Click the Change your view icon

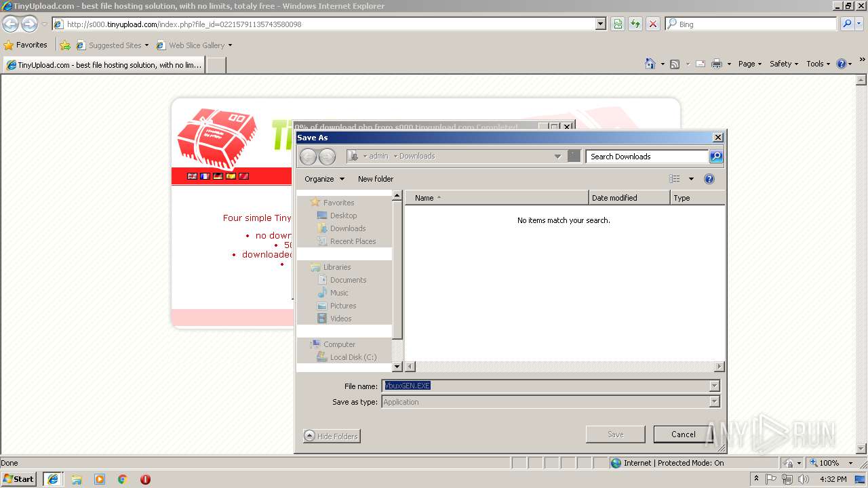(674, 179)
